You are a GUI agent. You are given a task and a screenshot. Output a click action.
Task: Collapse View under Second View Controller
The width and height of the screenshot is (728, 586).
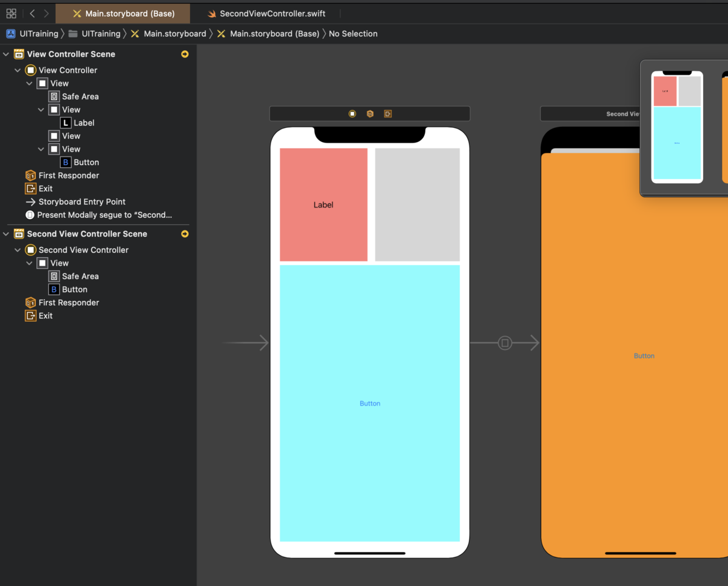(29, 263)
